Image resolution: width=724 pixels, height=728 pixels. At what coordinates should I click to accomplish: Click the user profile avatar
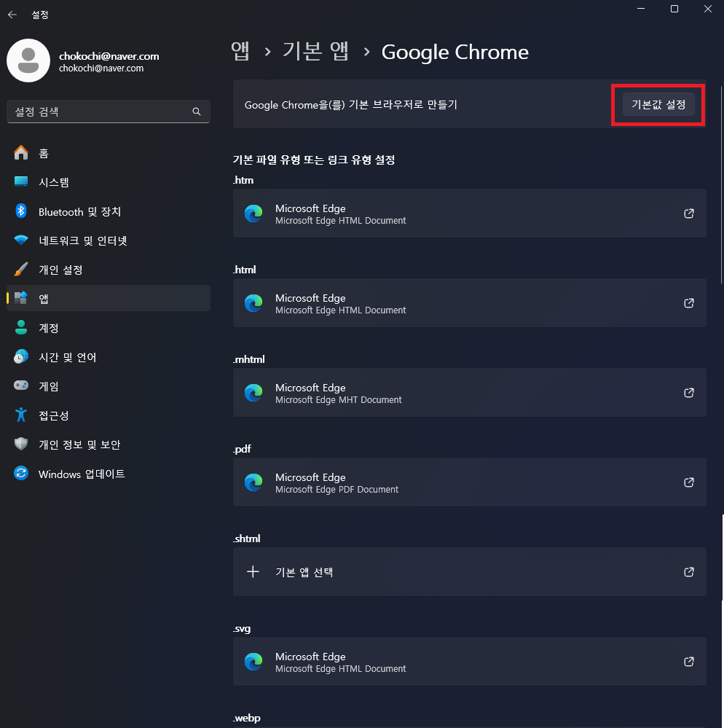tap(28, 60)
